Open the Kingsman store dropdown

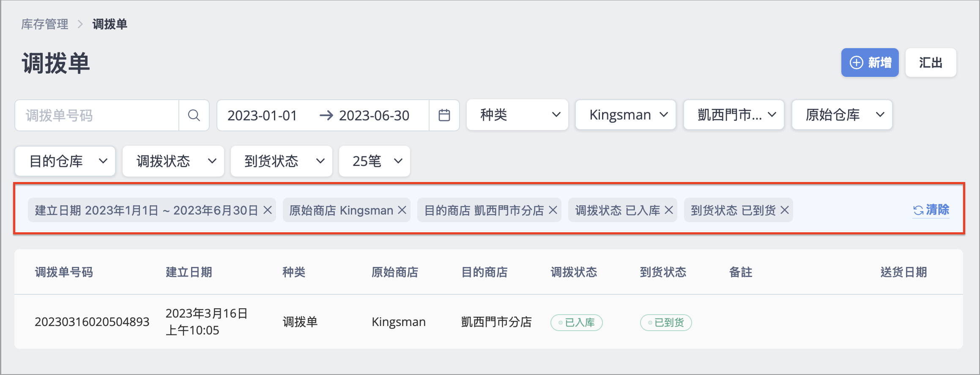(626, 115)
